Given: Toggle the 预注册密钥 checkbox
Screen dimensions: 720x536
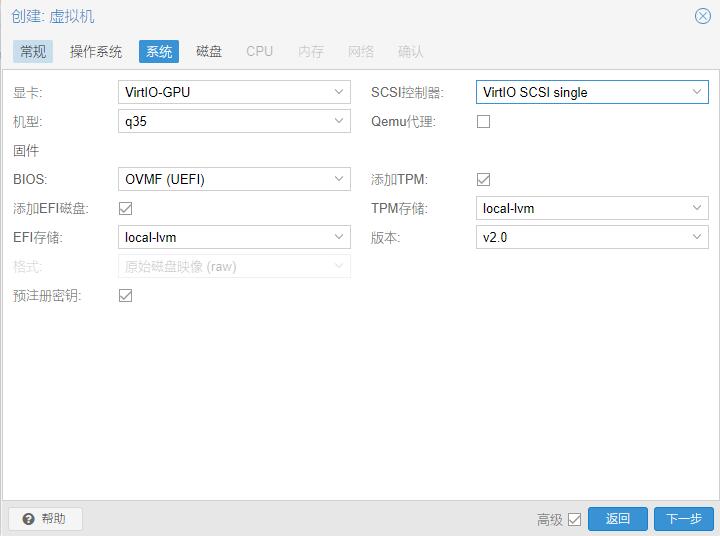Looking at the screenshot, I should pos(126,295).
